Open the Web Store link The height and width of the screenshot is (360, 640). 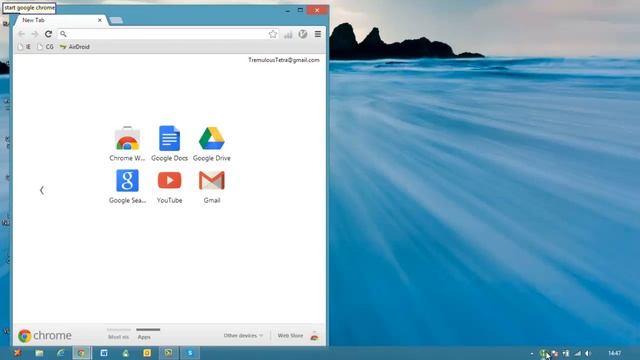[x=290, y=336]
